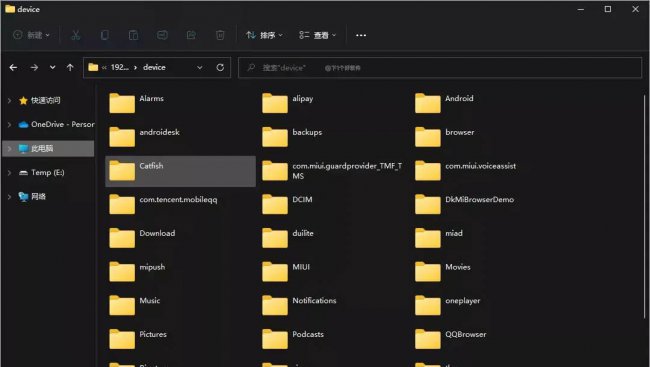Open the New item dropdown

pyautogui.click(x=32, y=35)
